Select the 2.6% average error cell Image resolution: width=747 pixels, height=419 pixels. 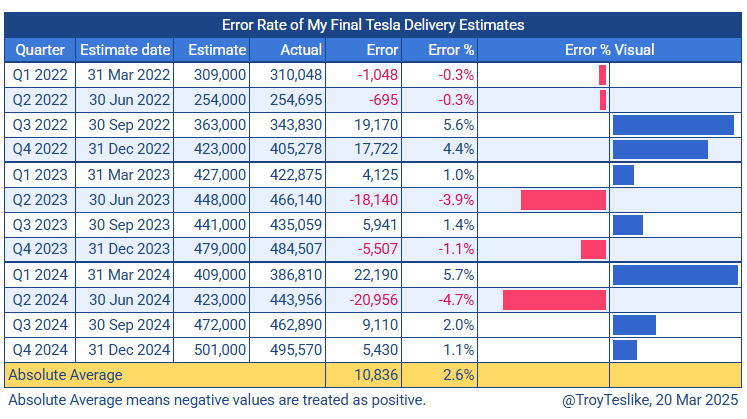(x=458, y=375)
